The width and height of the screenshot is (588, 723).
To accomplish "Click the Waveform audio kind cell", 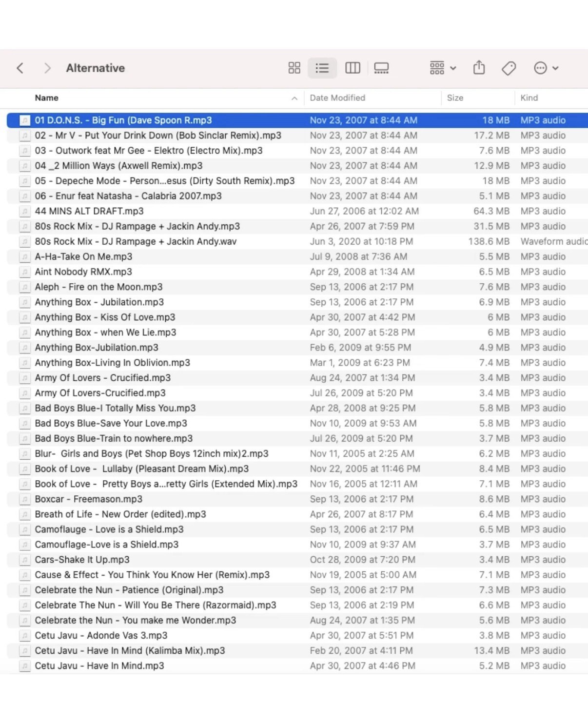I will 554,241.
